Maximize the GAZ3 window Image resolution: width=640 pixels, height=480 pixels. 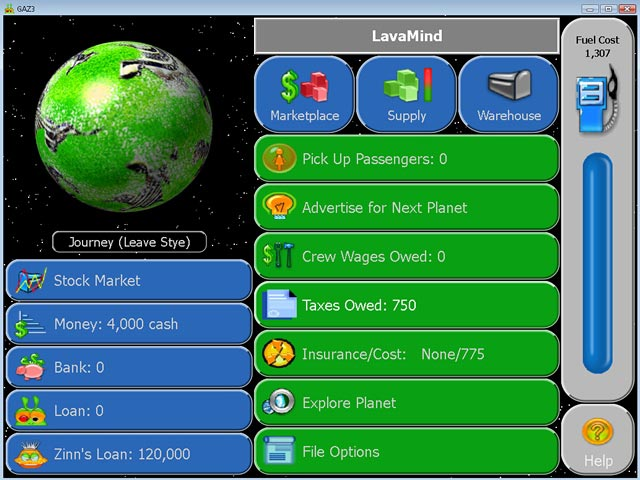click(x=608, y=8)
